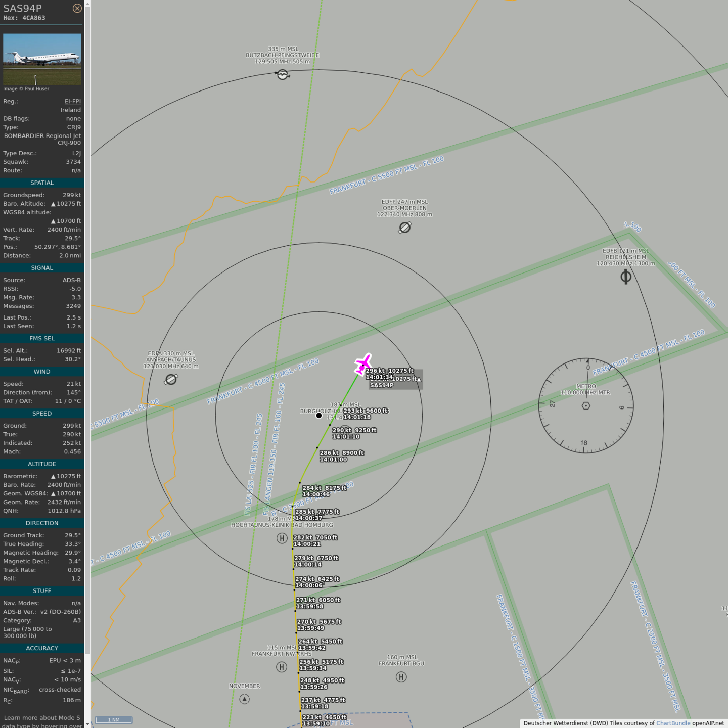Screen dimensions: 728x728
Task: Open the EI-FPI registration link
Action: click(x=72, y=101)
